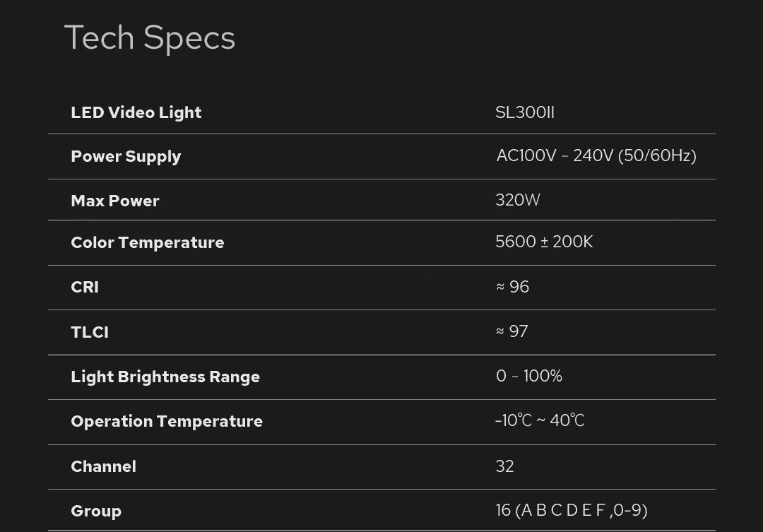Select the -10℃ ~ 40℃ value
Screen dimensions: 763x532
click(540, 420)
